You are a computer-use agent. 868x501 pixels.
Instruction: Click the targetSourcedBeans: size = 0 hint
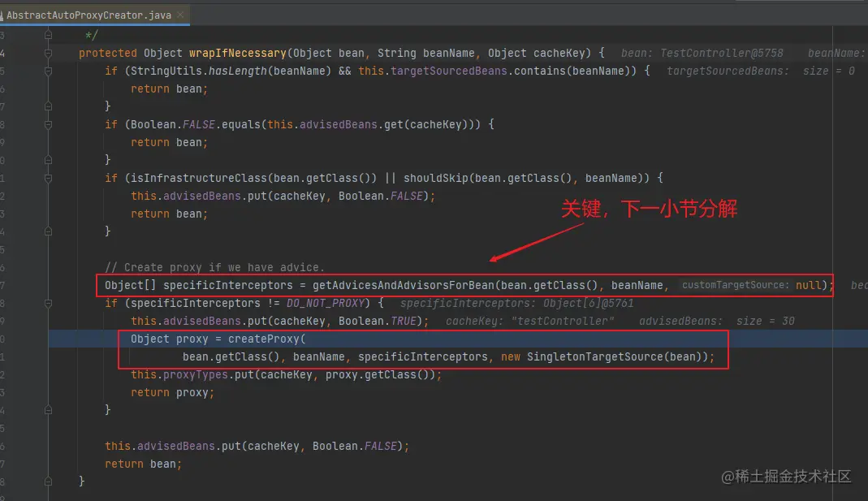click(761, 71)
